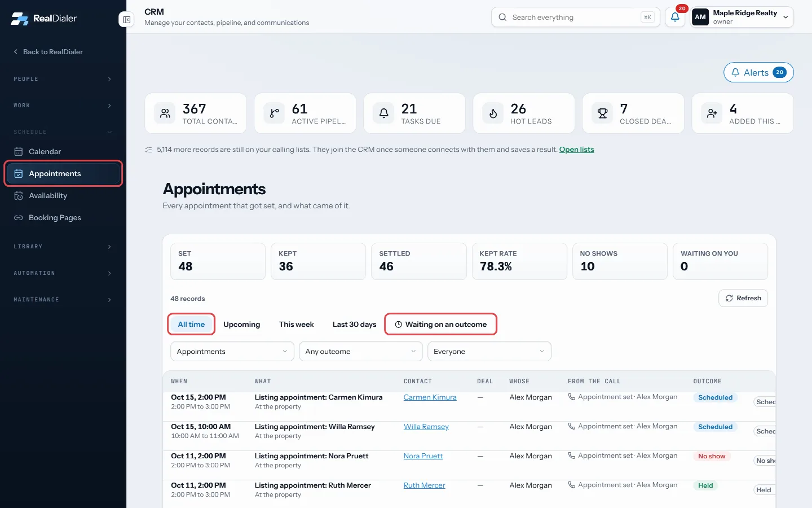Open the Any outcome filter dropdown

(361, 351)
